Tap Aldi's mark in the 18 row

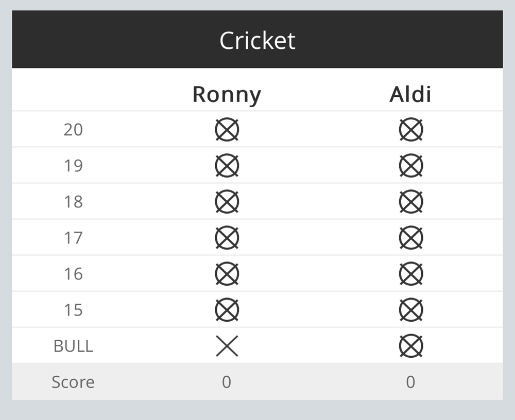[411, 202]
